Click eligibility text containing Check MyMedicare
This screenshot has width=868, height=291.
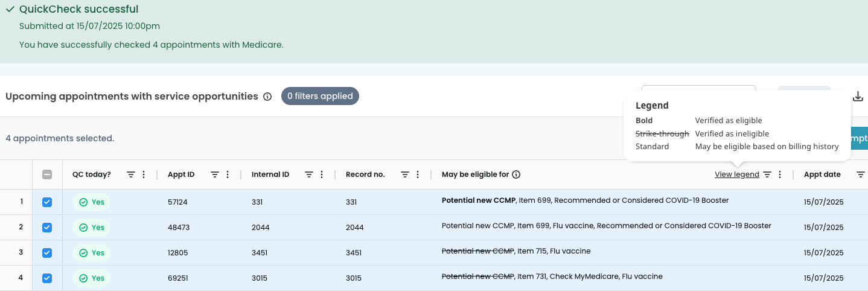click(552, 276)
